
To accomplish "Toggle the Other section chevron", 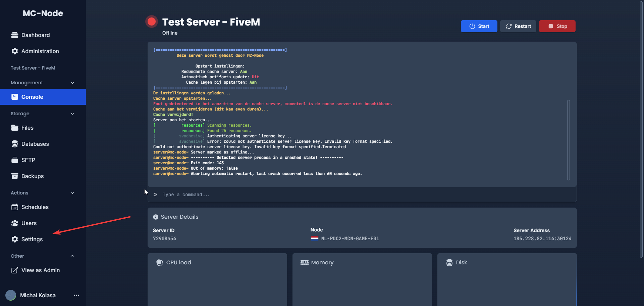I will [x=72, y=256].
